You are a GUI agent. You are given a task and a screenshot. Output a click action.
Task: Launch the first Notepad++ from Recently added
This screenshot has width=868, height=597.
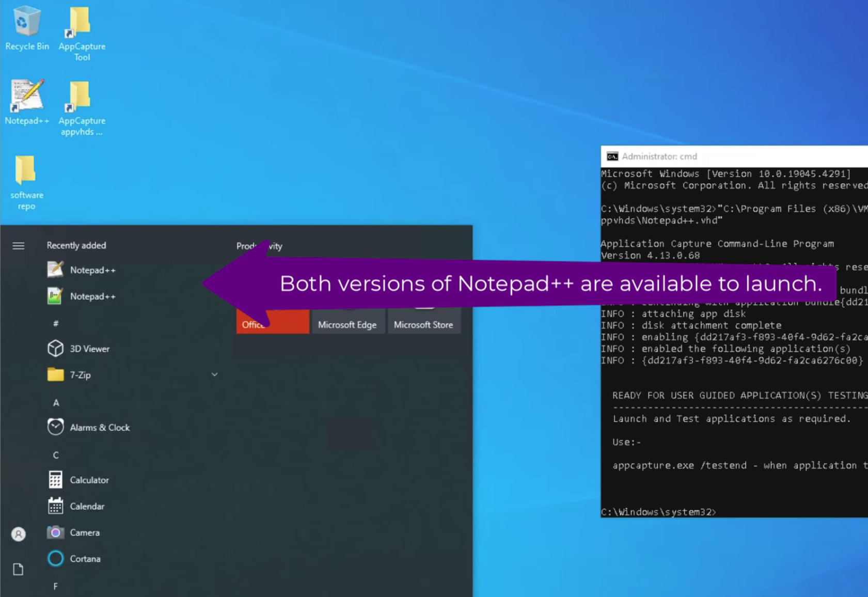tap(93, 270)
